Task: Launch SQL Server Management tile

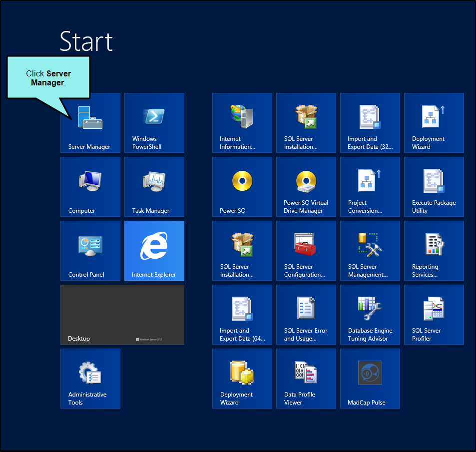Action: tap(370, 251)
